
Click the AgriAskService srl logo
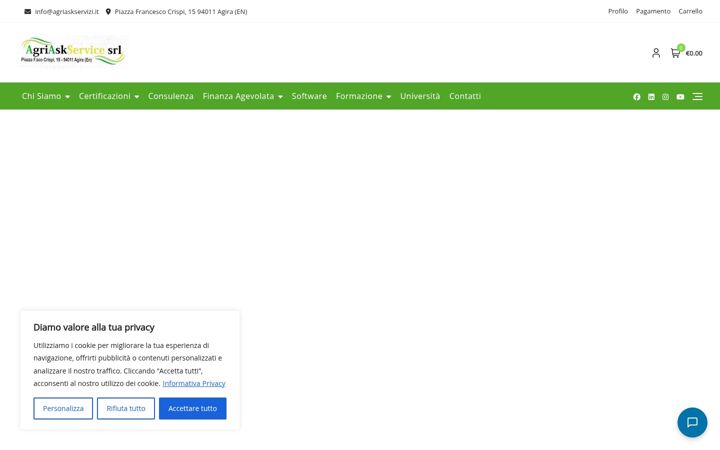[73, 51]
